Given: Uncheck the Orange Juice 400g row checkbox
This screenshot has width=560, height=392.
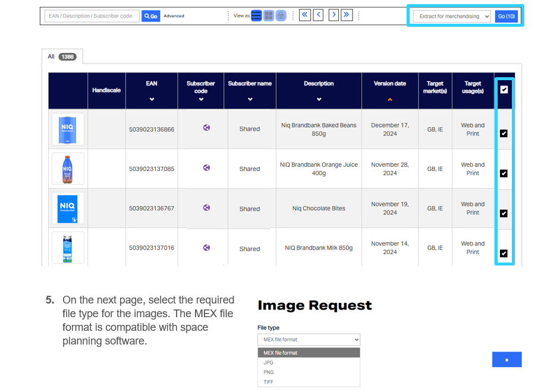Looking at the screenshot, I should pyautogui.click(x=504, y=173).
